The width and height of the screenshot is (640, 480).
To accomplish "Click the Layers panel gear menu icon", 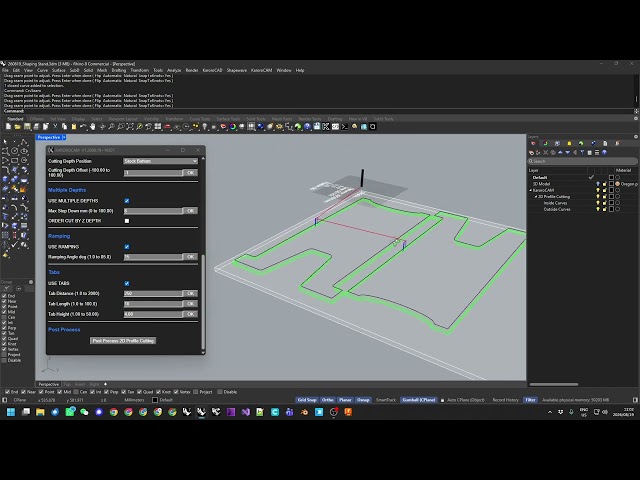I will (x=636, y=136).
